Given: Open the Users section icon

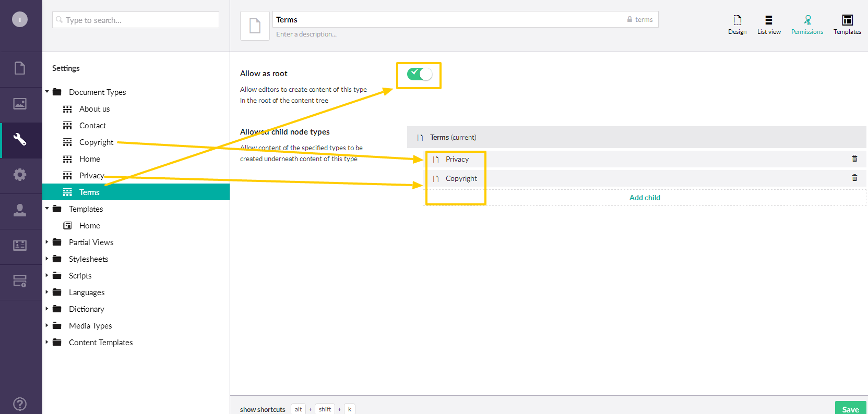Looking at the screenshot, I should (x=20, y=211).
